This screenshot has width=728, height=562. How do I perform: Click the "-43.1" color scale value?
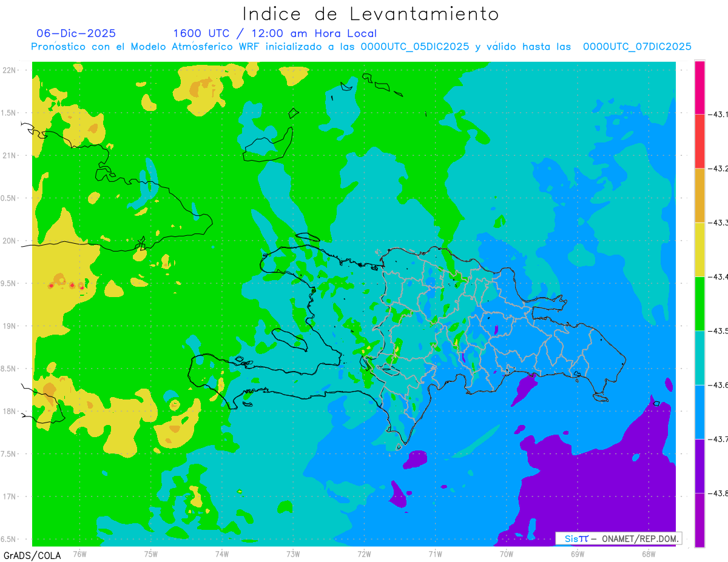718,115
